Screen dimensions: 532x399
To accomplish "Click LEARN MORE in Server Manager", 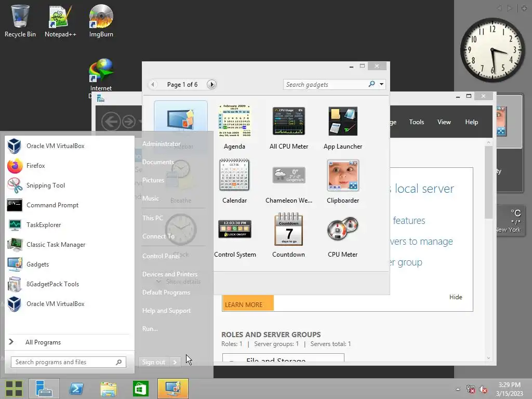I will [248, 303].
